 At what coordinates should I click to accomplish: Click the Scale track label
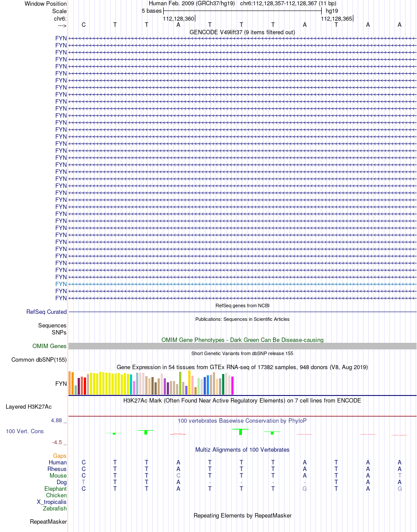(x=59, y=11)
